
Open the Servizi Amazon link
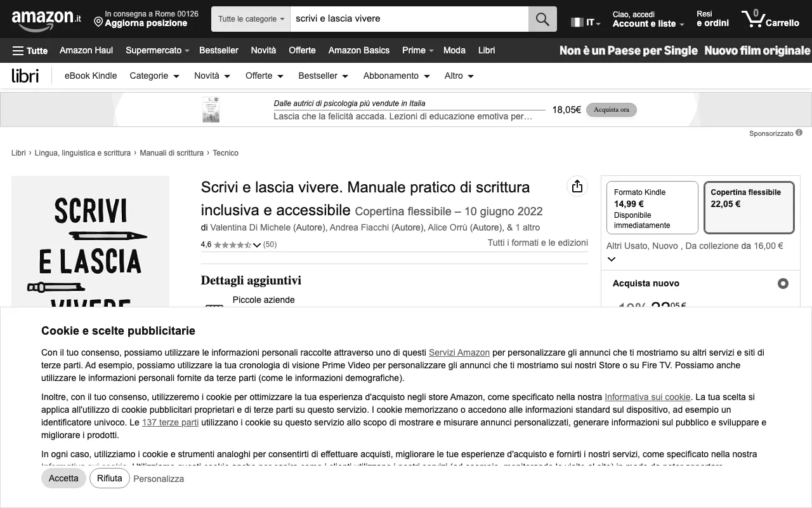(x=459, y=352)
